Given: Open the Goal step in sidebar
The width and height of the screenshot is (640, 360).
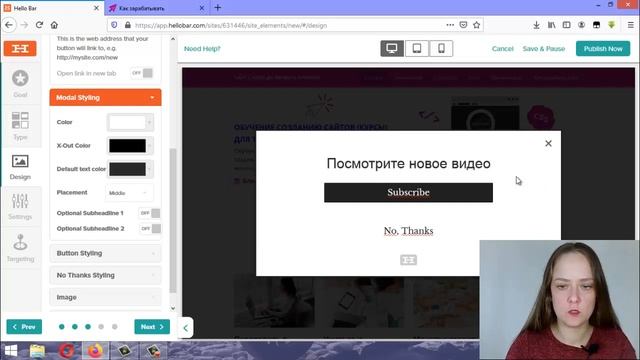Looking at the screenshot, I should 20,83.
